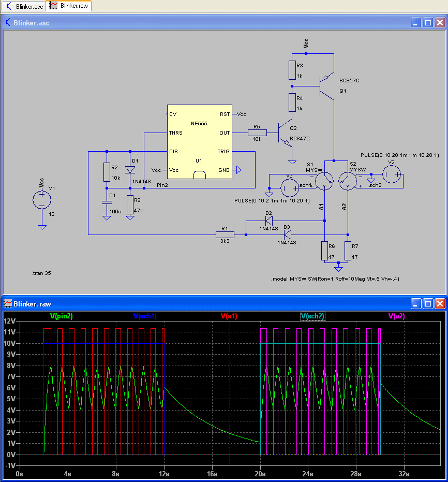Select capacitor C1 symbol
Image resolution: width=448 pixels, height=482 pixels.
pyautogui.click(x=107, y=202)
